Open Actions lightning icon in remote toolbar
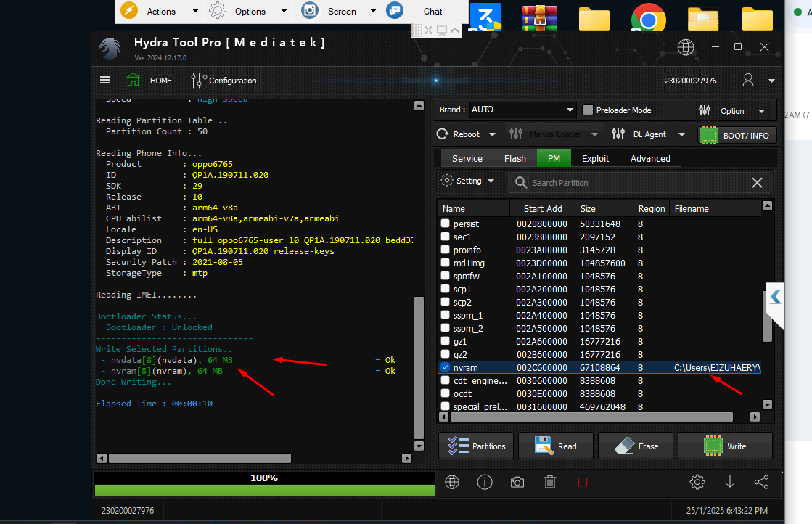 (129, 11)
